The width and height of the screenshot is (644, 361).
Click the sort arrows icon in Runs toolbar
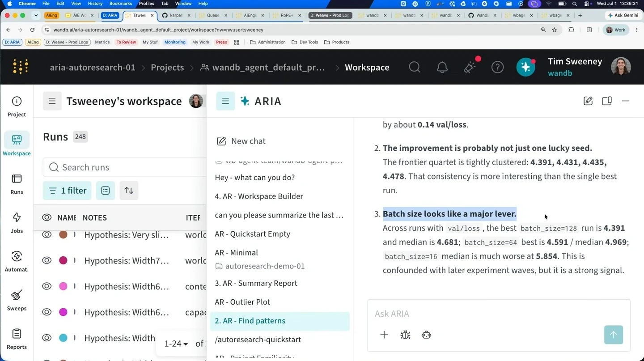pyautogui.click(x=129, y=191)
